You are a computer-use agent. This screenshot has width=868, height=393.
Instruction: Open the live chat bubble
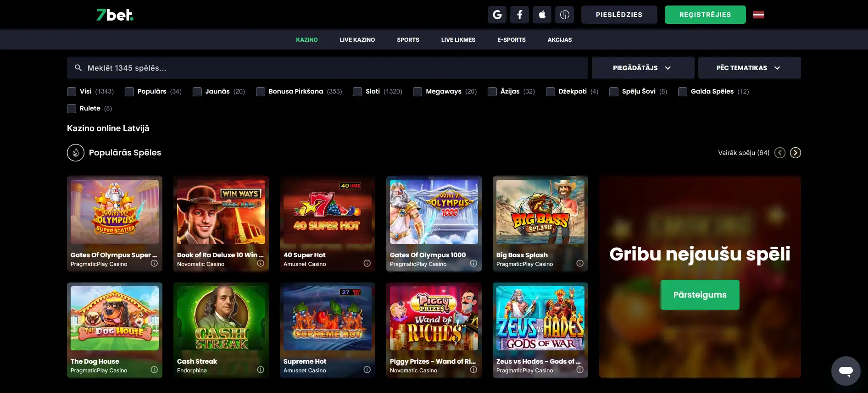pyautogui.click(x=846, y=371)
